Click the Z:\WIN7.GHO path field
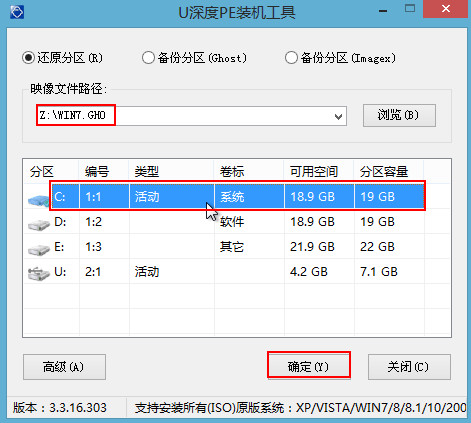 pos(191,116)
